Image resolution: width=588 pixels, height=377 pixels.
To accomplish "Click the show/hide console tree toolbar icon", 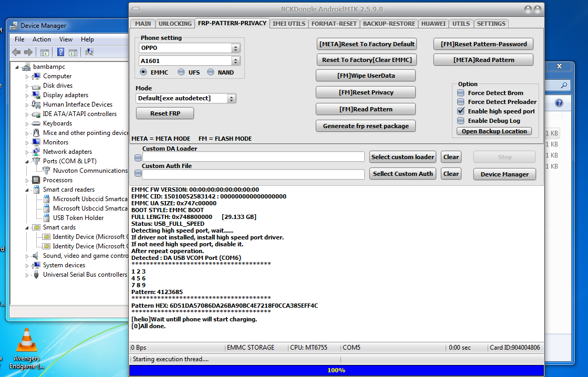I will 45,52.
